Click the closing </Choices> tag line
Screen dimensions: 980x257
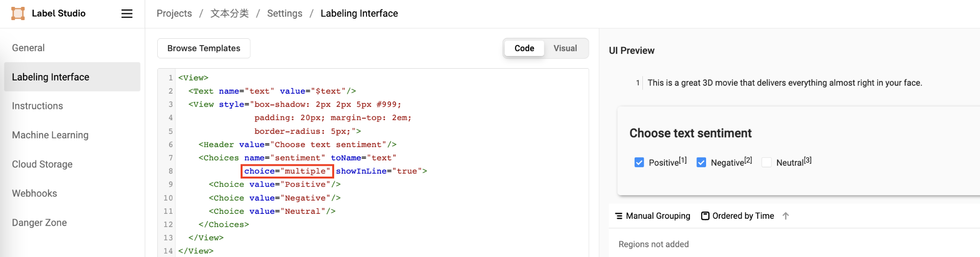[x=224, y=224]
